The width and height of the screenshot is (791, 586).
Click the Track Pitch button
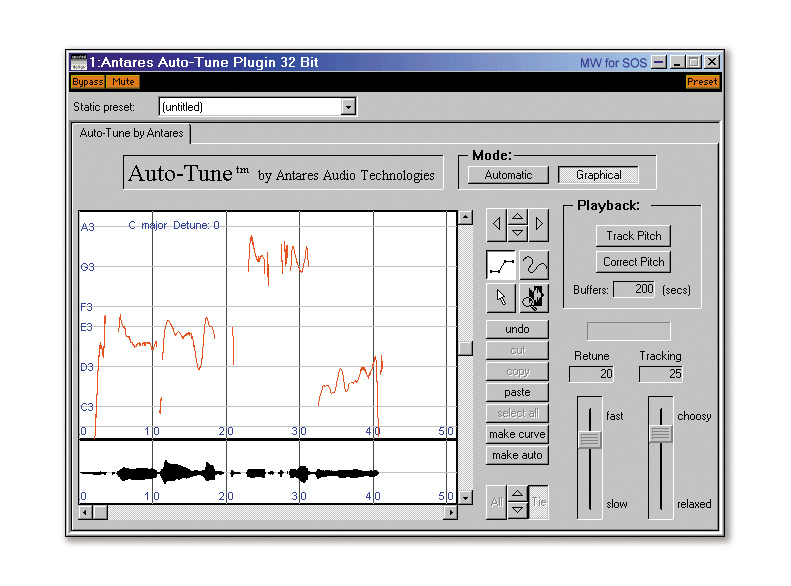(634, 236)
